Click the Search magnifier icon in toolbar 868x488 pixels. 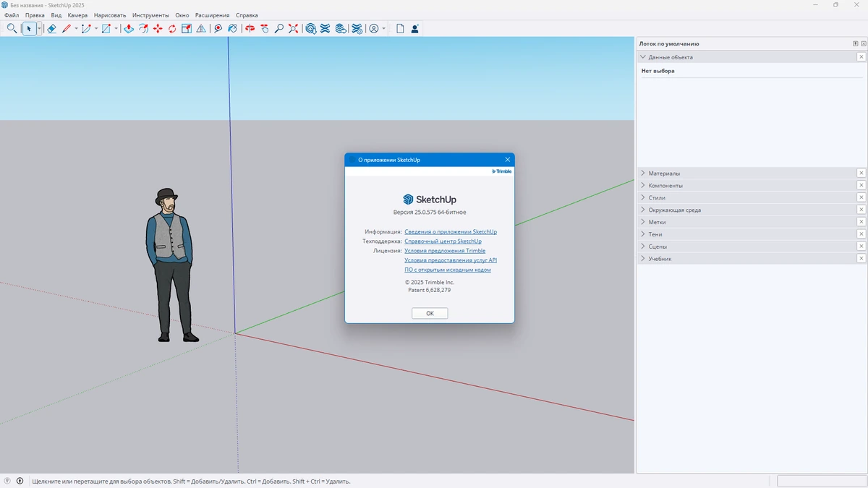(12, 29)
